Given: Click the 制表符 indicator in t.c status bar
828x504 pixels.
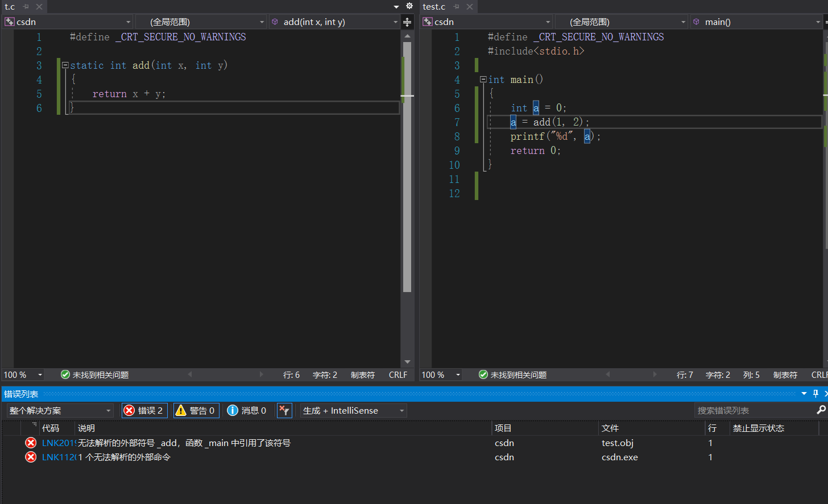Looking at the screenshot, I should (363, 375).
